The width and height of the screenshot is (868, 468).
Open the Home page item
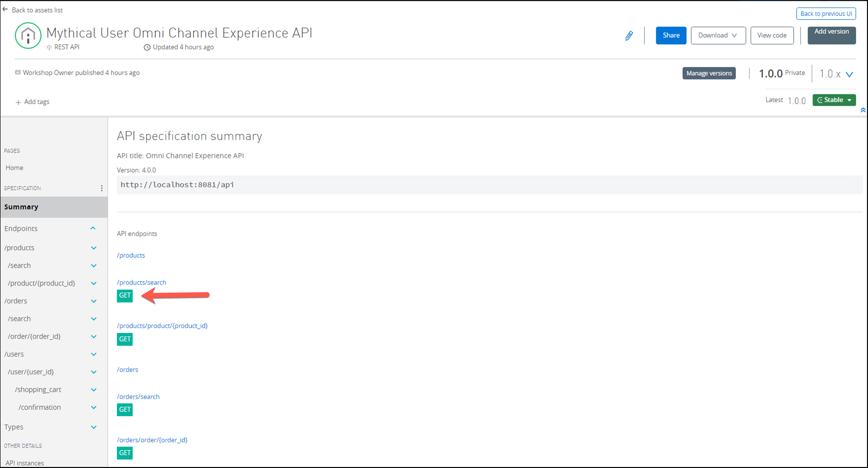[x=15, y=168]
